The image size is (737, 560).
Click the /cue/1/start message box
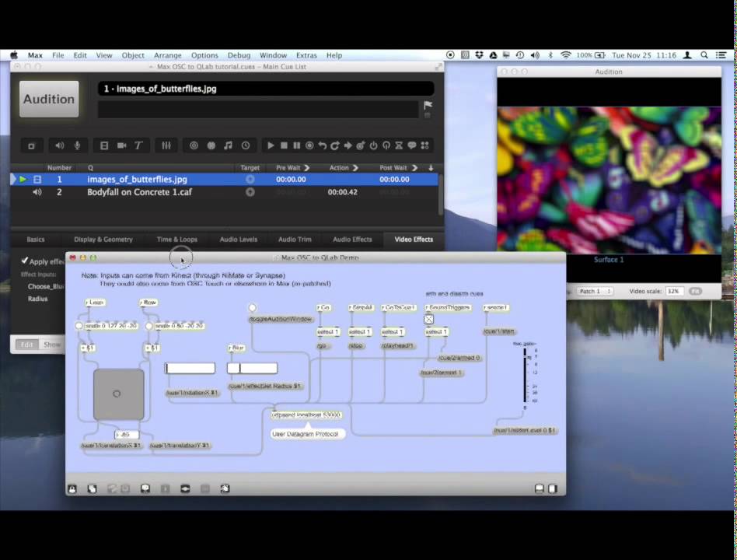[498, 331]
